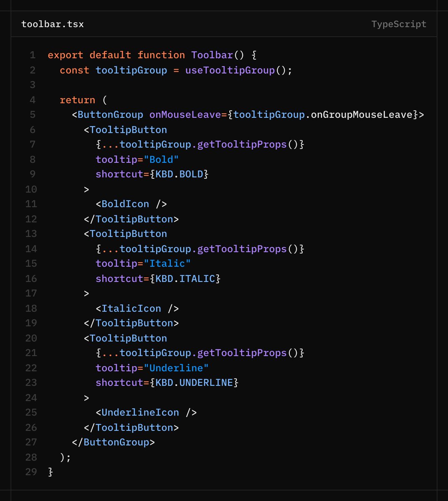Click 'onGroupMouseLeave' in the ButtonGroup tag
The image size is (448, 501).
[362, 115]
